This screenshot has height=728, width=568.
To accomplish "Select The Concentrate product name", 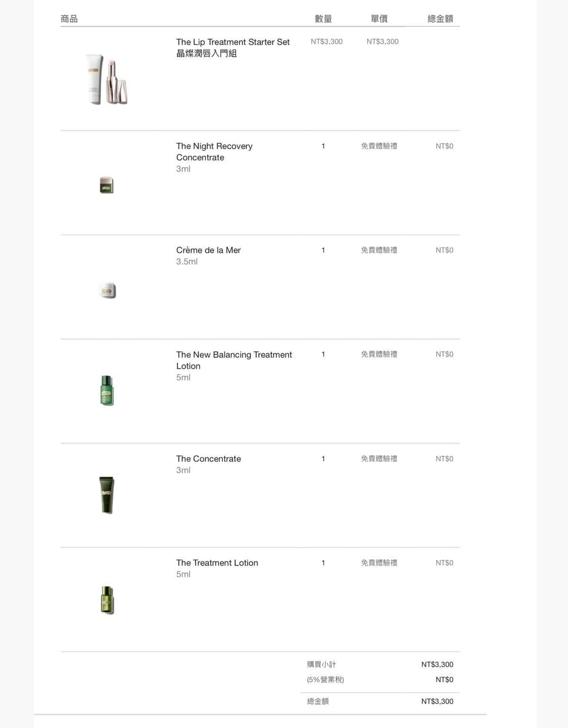I will [208, 459].
